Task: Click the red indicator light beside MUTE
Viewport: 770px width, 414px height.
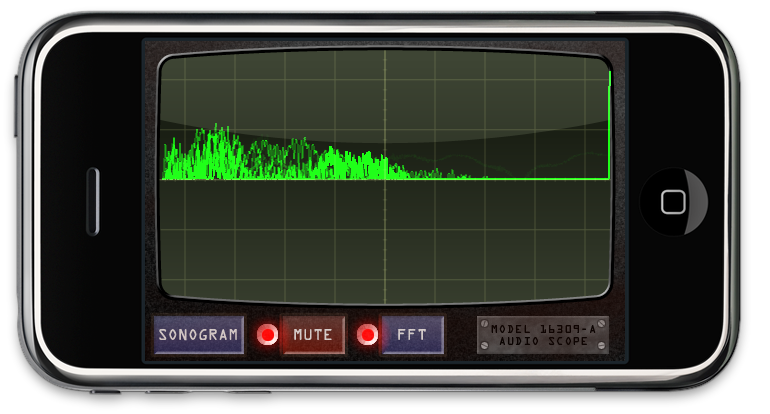Action: (268, 335)
